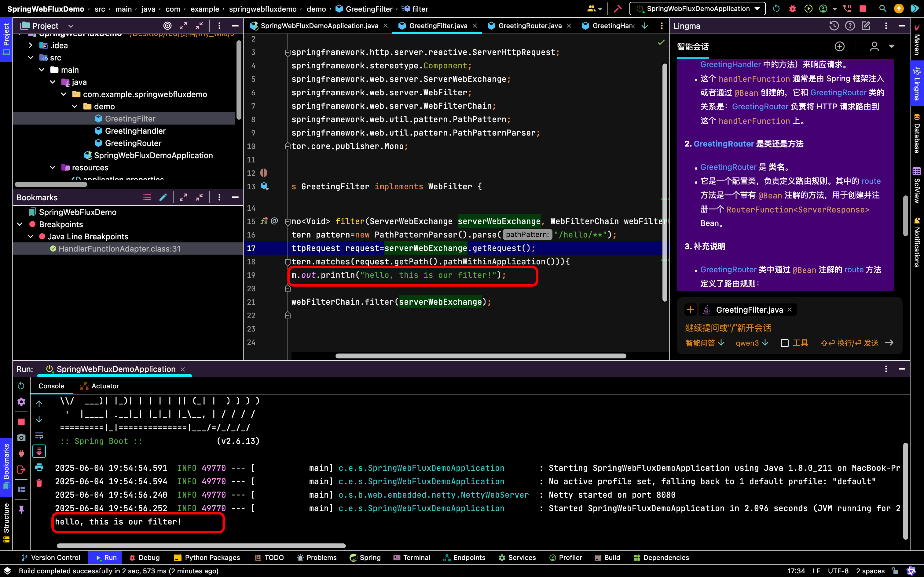Click the debug bug icon in the top toolbar
The height and width of the screenshot is (577, 924).
pyautogui.click(x=792, y=9)
